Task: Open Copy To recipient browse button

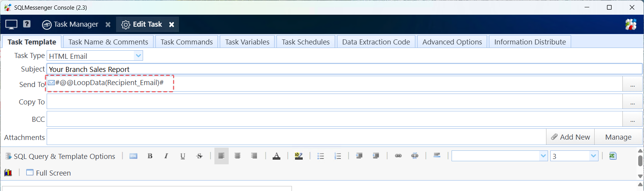Action: click(x=632, y=102)
